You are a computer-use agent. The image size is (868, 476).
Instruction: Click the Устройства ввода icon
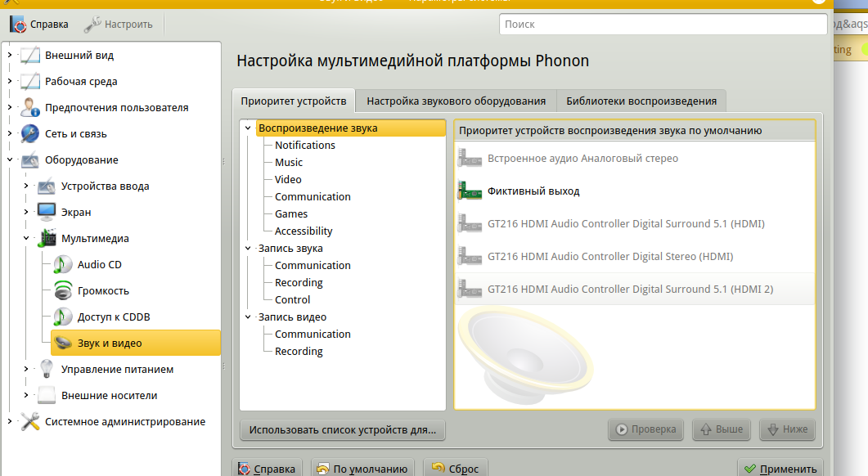click(x=47, y=186)
